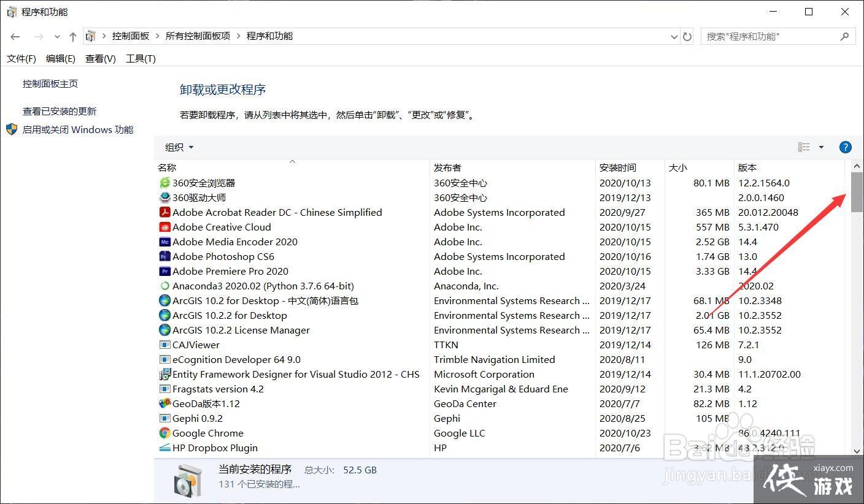Click version 12.2.1564.0 cell
Screen dimensions: 864x504
tap(763, 183)
